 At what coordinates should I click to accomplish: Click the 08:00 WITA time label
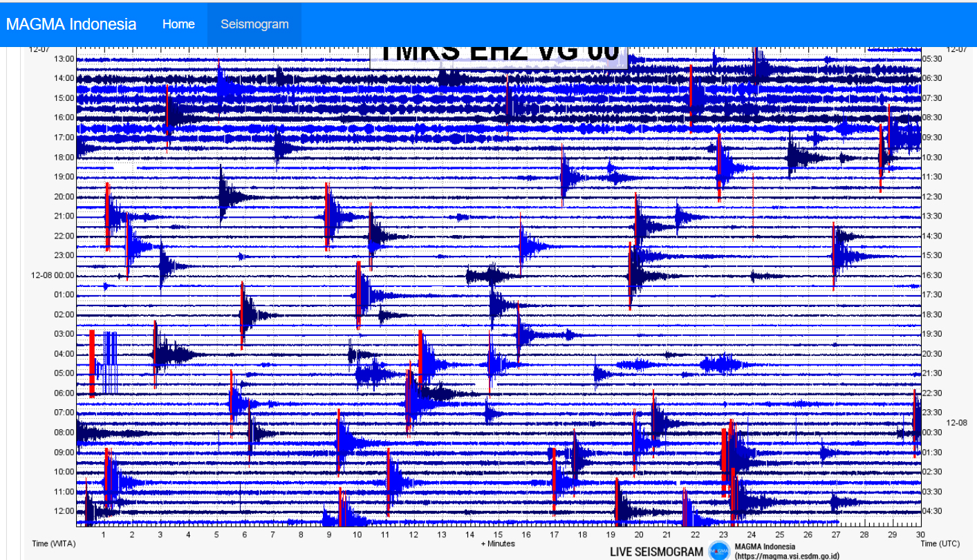(64, 433)
